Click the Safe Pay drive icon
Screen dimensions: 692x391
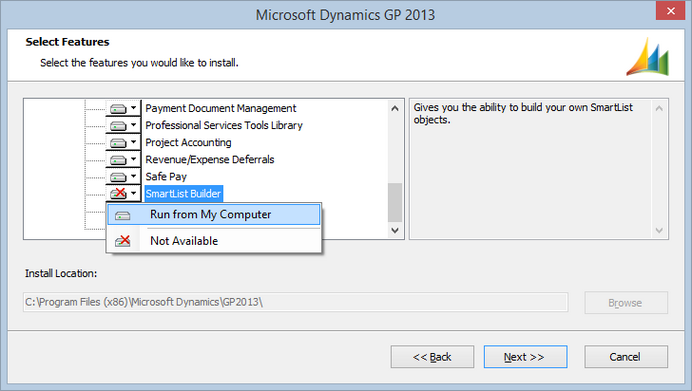pos(118,177)
